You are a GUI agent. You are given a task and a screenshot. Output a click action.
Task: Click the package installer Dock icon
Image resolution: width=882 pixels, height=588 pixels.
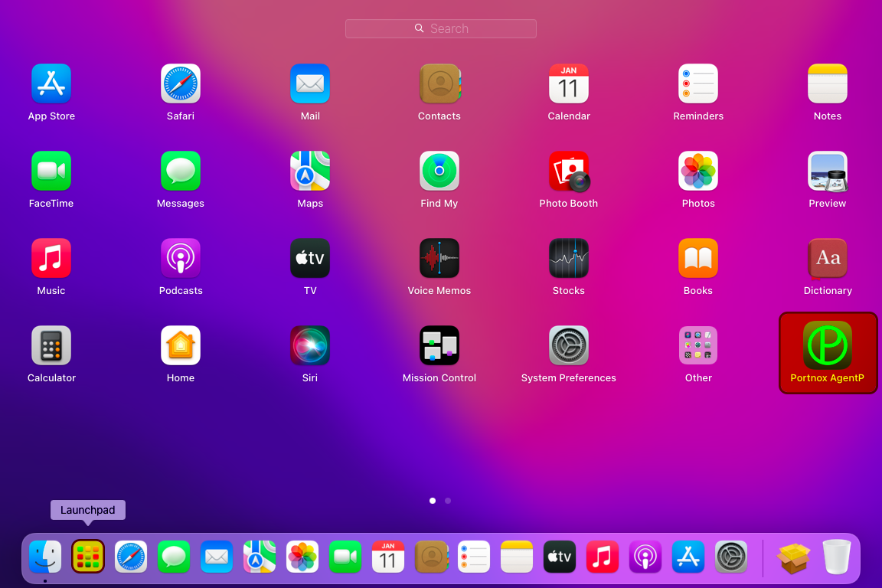pyautogui.click(x=794, y=558)
